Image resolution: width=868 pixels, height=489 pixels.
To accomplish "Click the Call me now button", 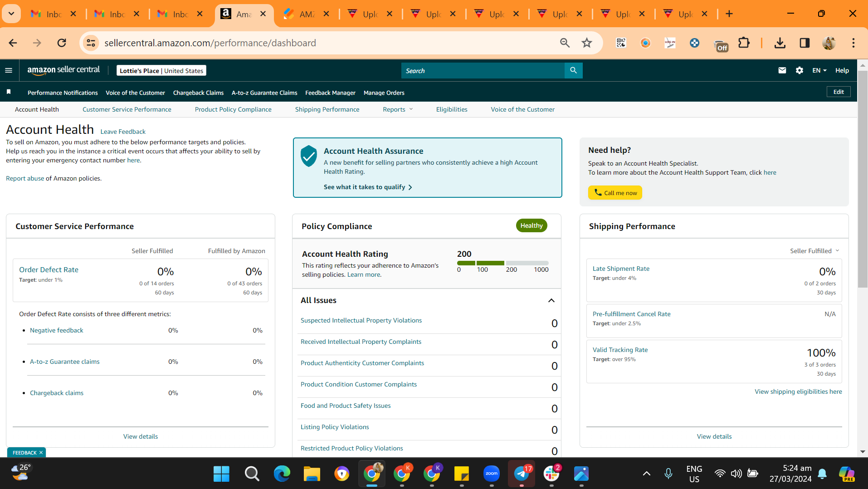I will coord(615,193).
